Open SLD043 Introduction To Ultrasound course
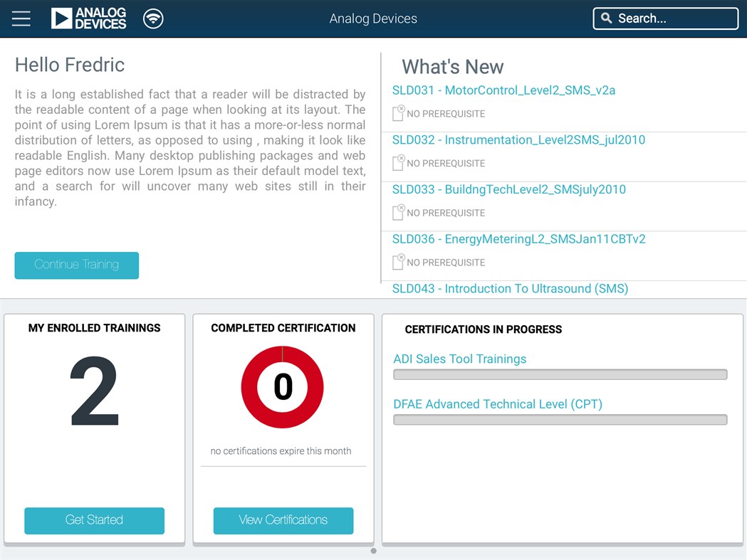The height and width of the screenshot is (560, 747). tap(510, 289)
